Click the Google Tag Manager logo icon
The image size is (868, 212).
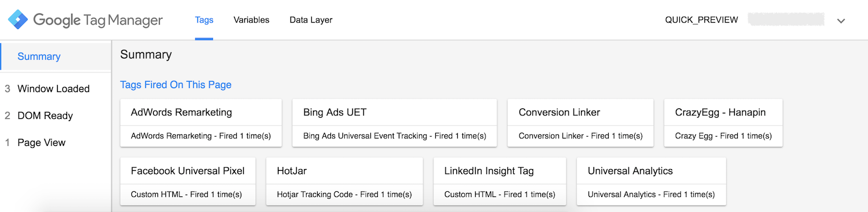tap(17, 20)
